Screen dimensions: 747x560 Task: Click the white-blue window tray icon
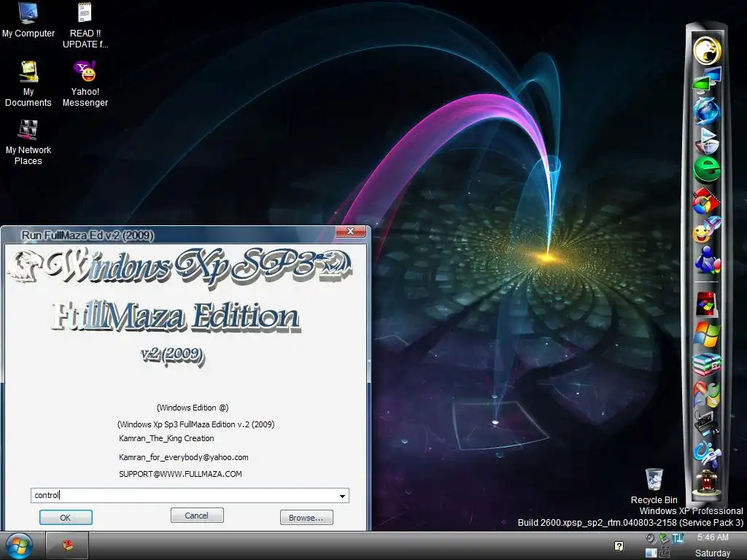point(651,553)
